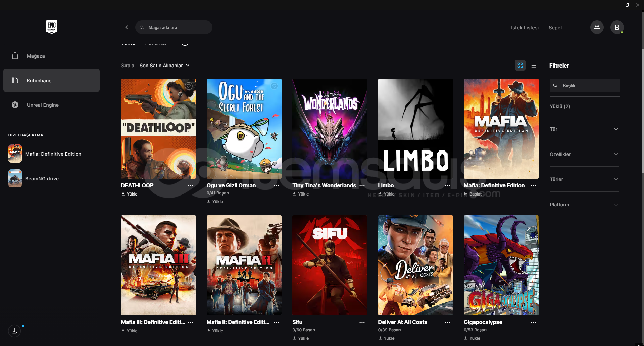Open Tiny Tina's Wonderlands options menu

[362, 186]
